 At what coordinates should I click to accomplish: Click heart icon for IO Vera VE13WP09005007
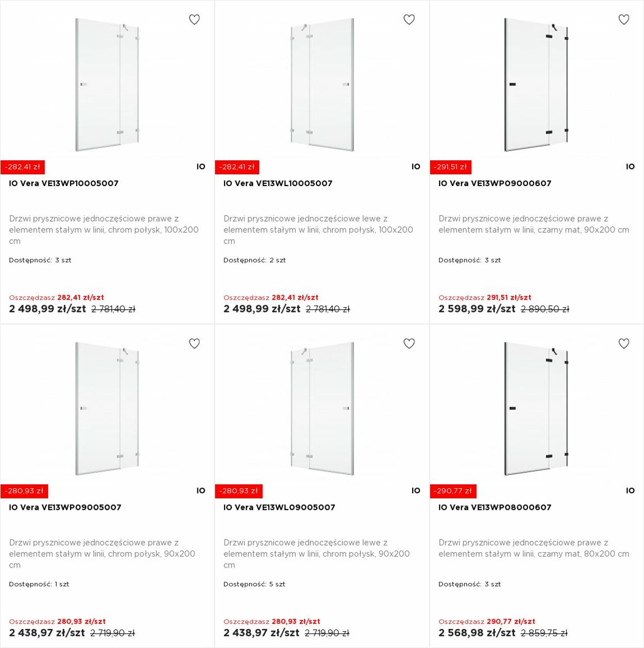coord(194,343)
